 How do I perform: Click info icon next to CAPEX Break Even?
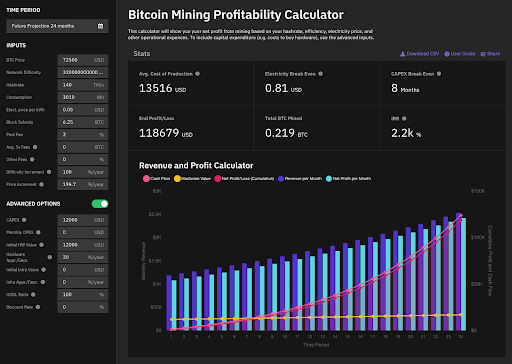pyautogui.click(x=439, y=74)
